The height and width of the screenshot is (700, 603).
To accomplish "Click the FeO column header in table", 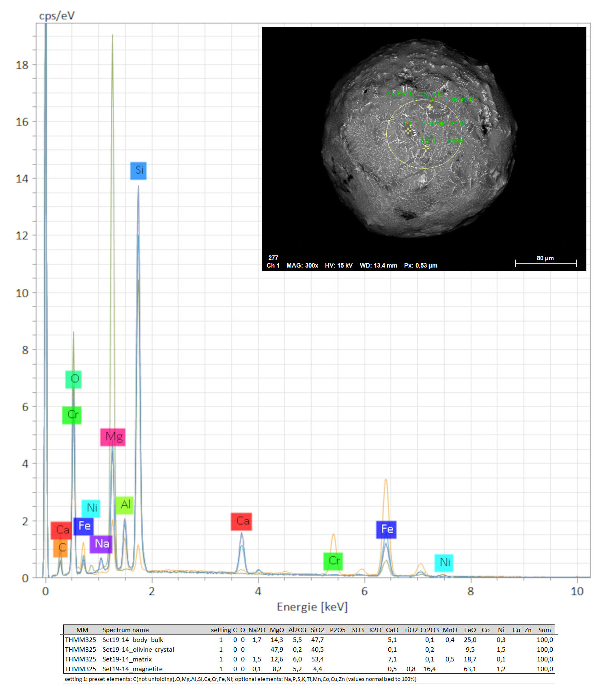I will click(x=470, y=630).
